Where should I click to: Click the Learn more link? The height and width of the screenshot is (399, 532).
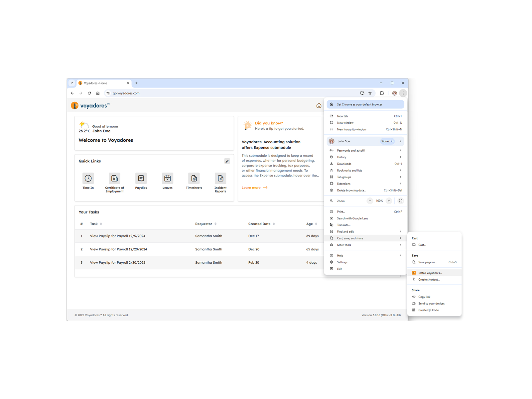tap(255, 188)
